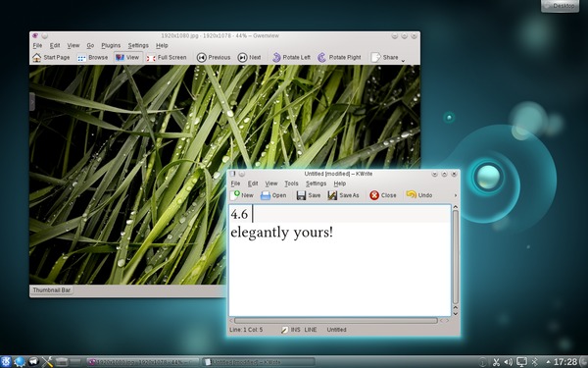Image resolution: width=588 pixels, height=368 pixels.
Task: Open the Plugins menu in Gwenview
Action: click(111, 45)
